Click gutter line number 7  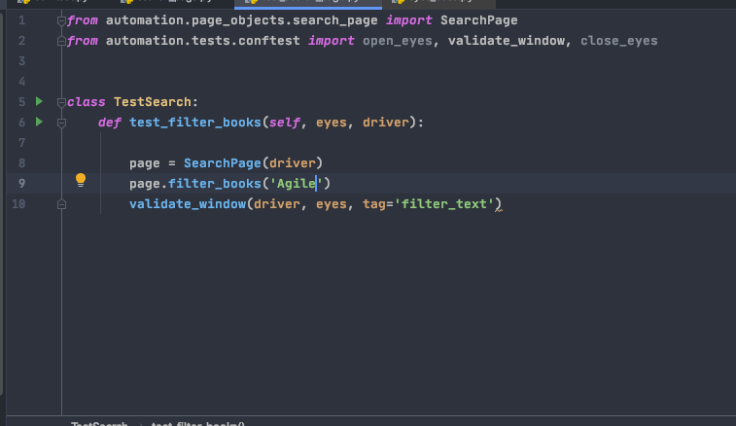(x=22, y=143)
